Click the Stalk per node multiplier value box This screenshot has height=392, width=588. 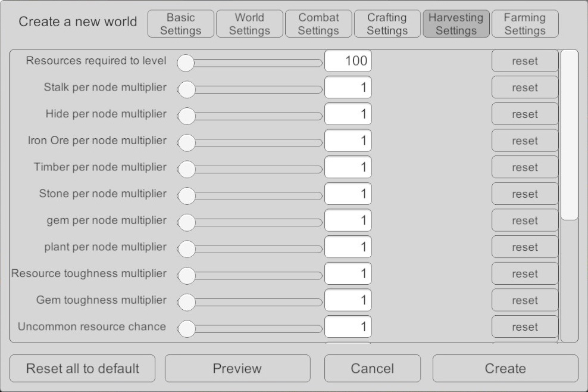click(x=348, y=88)
